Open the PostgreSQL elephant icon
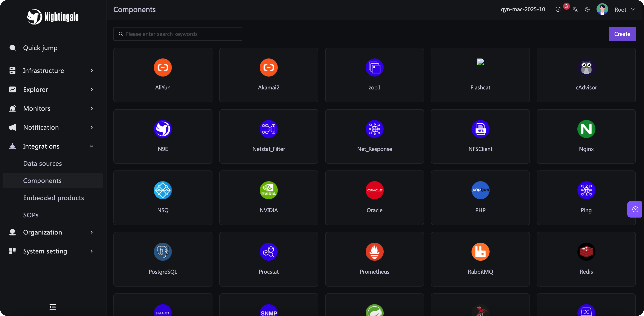644x316 pixels. click(163, 252)
